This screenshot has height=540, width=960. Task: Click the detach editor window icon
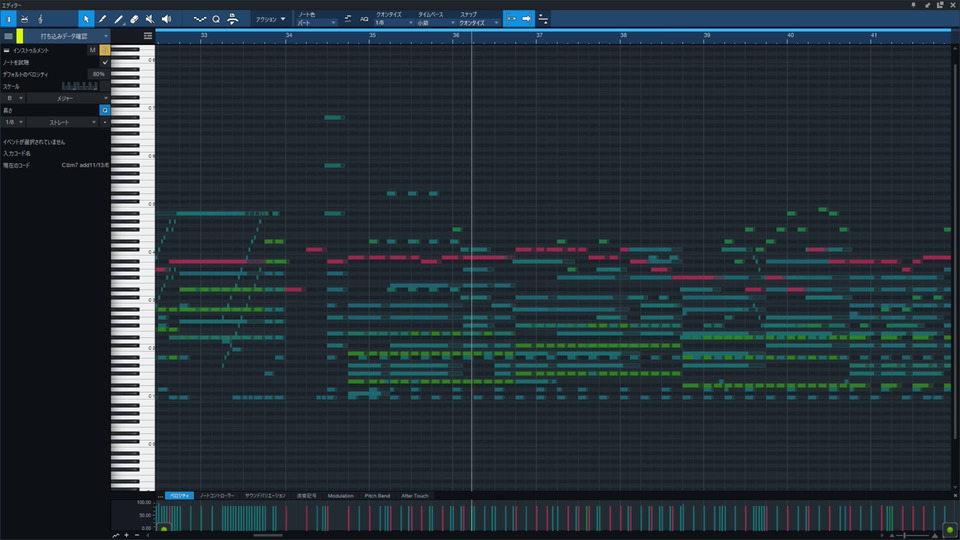tap(940, 5)
